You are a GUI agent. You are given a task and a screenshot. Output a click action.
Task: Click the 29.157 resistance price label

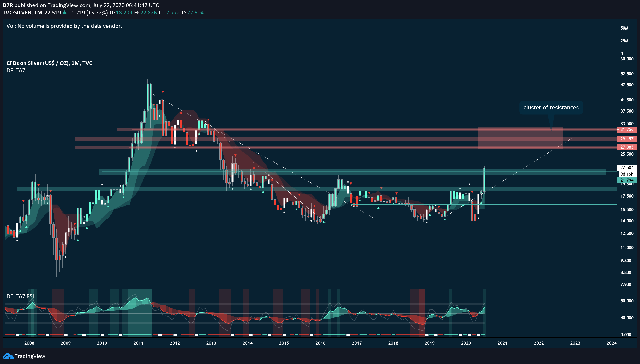627,139
